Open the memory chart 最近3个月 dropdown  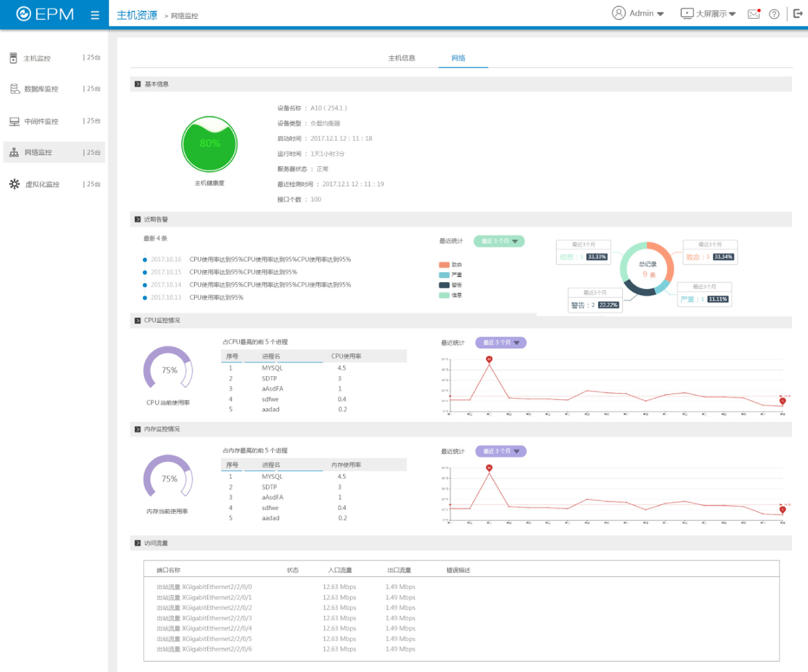point(501,452)
